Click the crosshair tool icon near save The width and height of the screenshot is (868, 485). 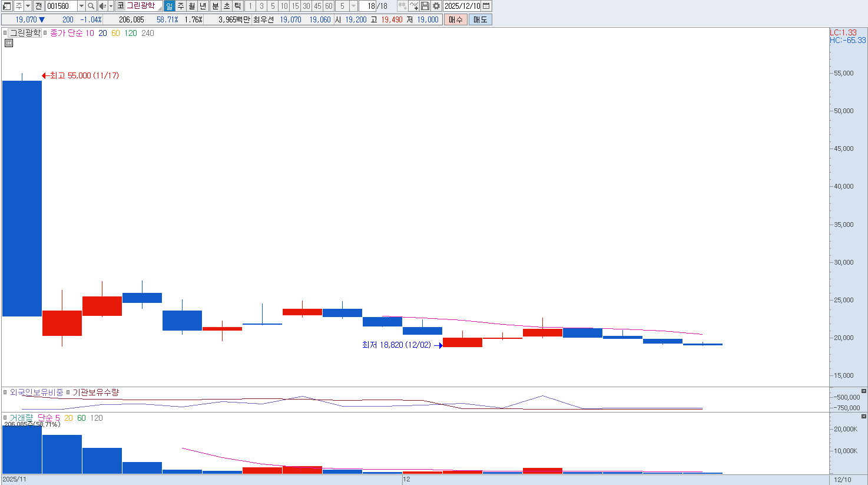[414, 6]
